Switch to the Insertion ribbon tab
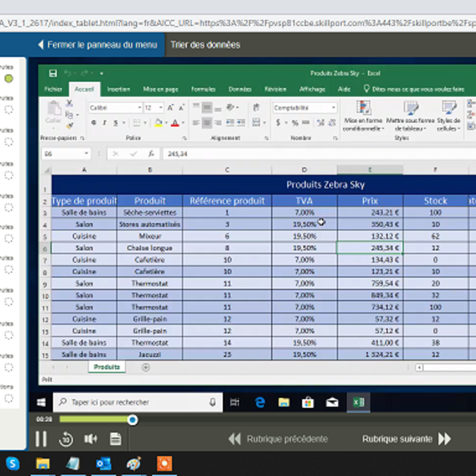Viewport: 476px width, 476px height. (118, 89)
